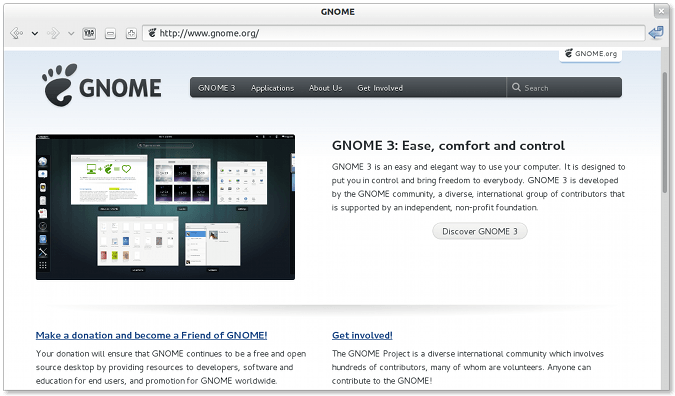Reset zoom to 100% icon
The height and width of the screenshot is (396, 675).
(89, 33)
